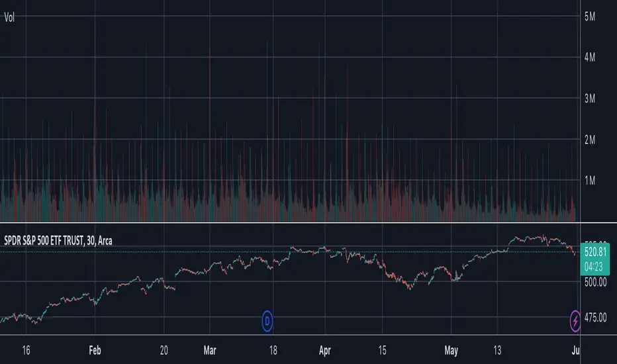Viewport: 617px width, 364px height.
Task: Click the purple lightning bolt event icon
Action: [575, 321]
